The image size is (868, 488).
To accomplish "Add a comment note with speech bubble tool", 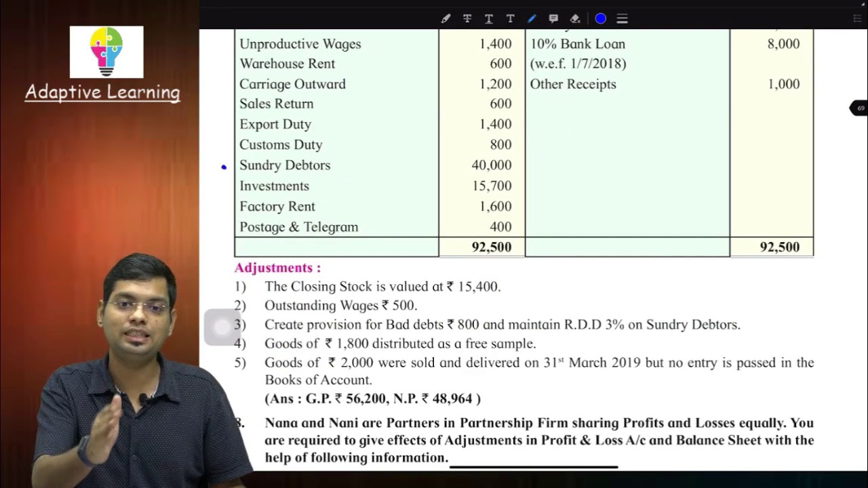I will pos(553,19).
